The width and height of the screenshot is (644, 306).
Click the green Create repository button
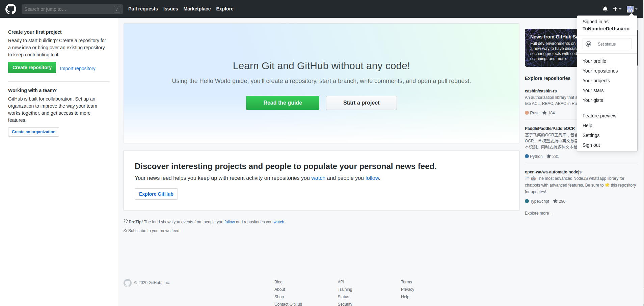pos(32,67)
